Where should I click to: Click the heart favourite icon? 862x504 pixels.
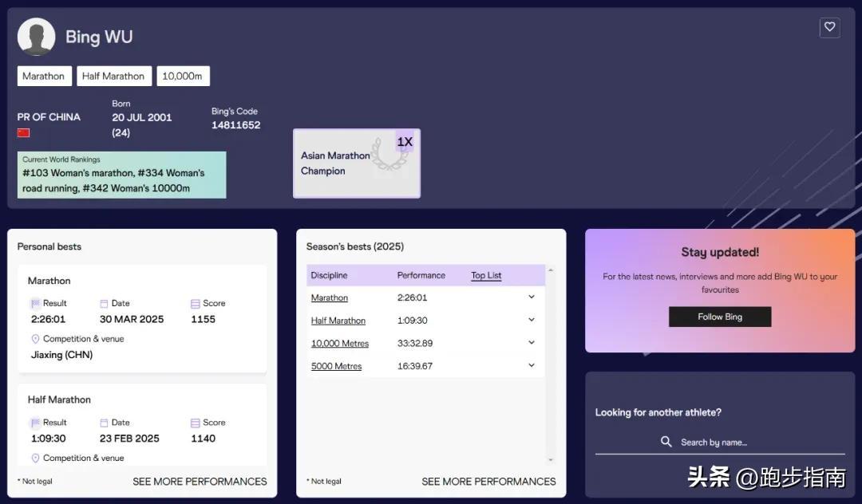pyautogui.click(x=829, y=27)
